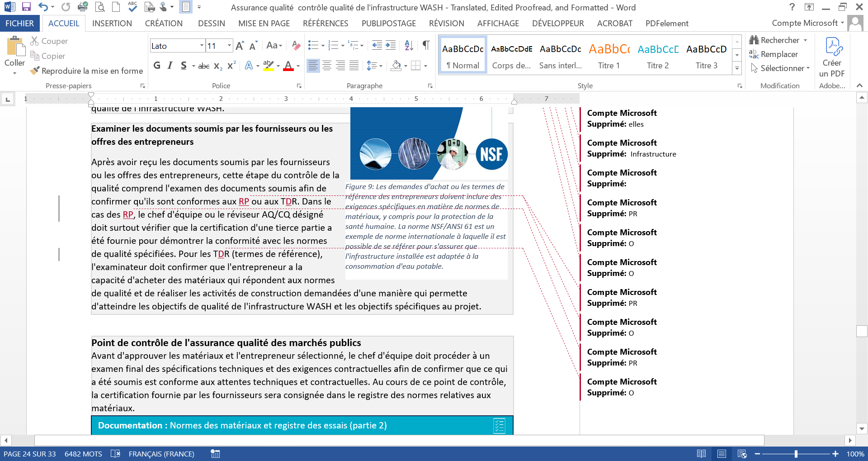This screenshot has width=868, height=461.
Task: Toggle strikethrough abc formatting
Action: tap(204, 66)
